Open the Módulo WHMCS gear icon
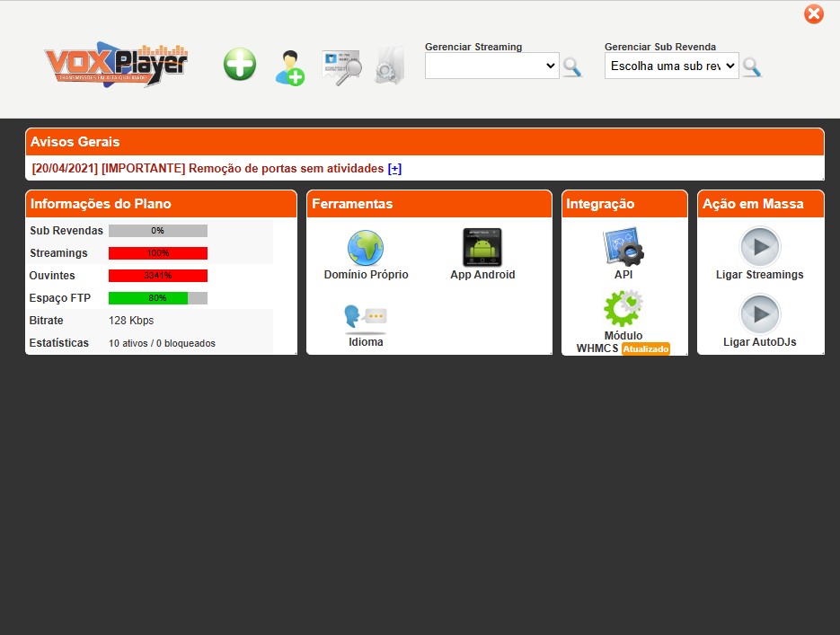 pyautogui.click(x=623, y=310)
